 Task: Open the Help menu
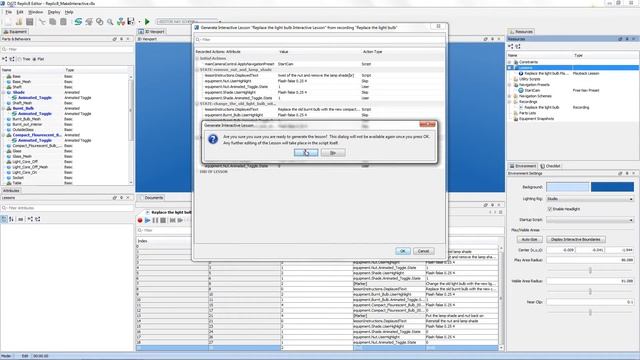click(69, 12)
